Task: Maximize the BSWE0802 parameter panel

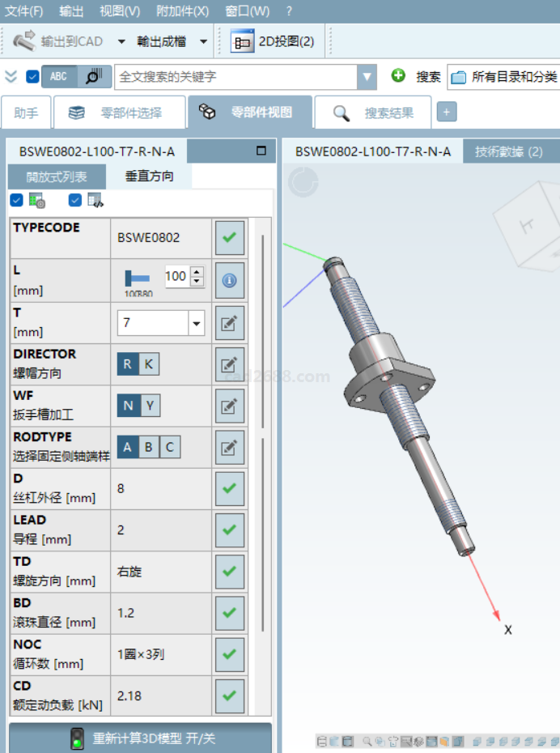Action: [261, 151]
